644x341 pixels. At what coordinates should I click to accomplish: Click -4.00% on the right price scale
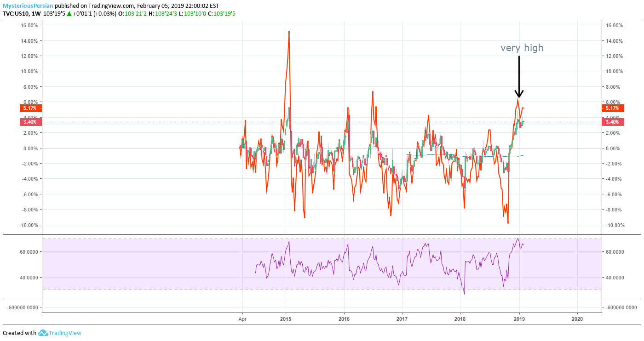click(x=615, y=179)
